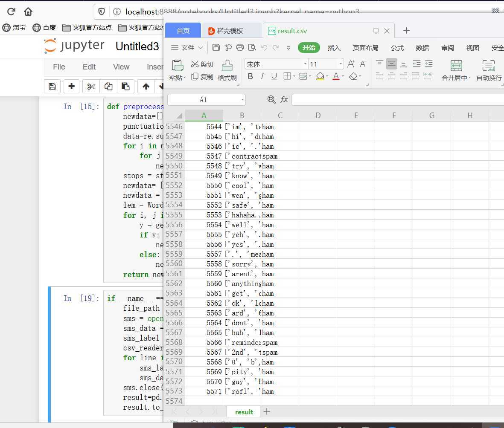Image resolution: width=504 pixels, height=428 pixels.
Task: Toggle underline formatting in WPS
Action: point(274,76)
